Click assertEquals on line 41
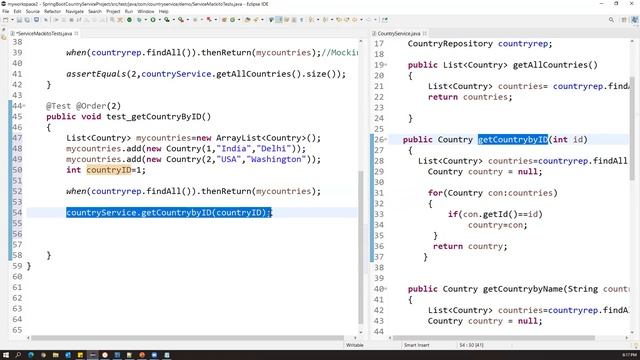Image resolution: width=640 pixels, height=360 pixels. coord(96,74)
